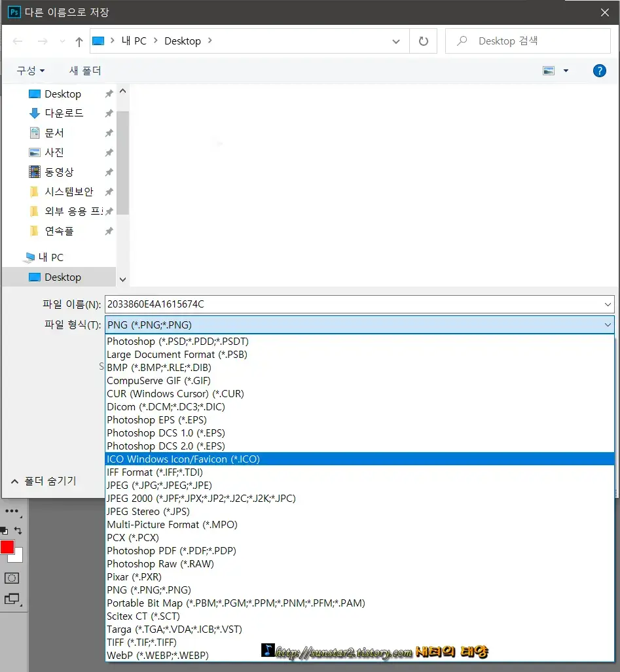
Task: Select Desktop under 내 PC
Action: click(59, 277)
